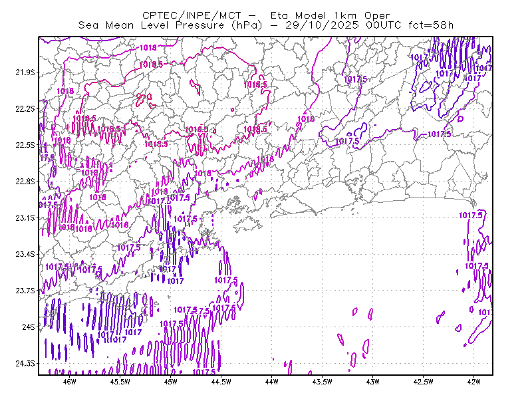Click the 23.4S latitude axis label

[x=25, y=254]
